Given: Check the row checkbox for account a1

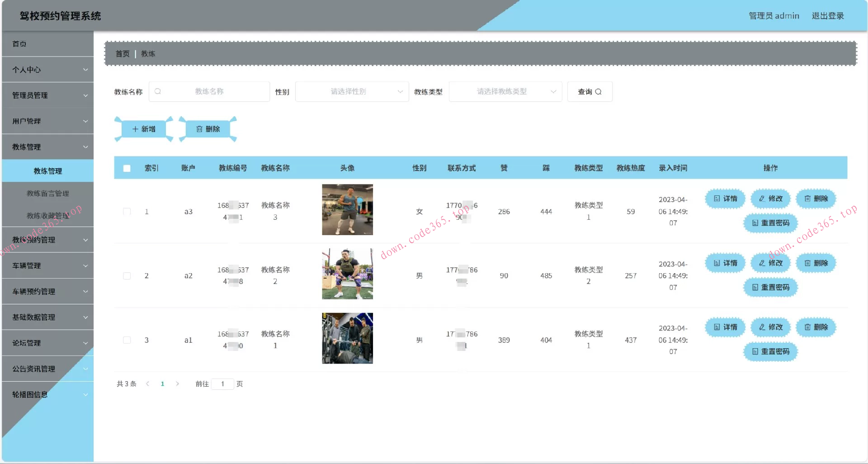Looking at the screenshot, I should [x=127, y=340].
